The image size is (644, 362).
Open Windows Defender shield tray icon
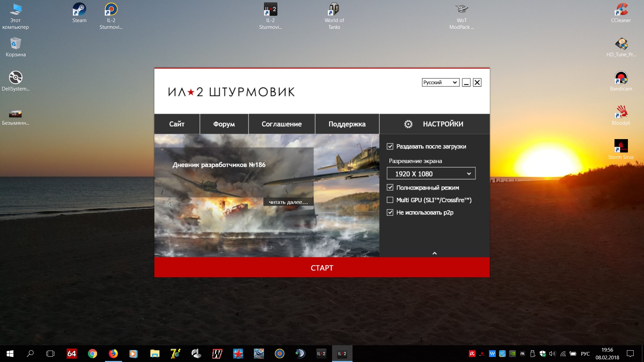[542, 354]
